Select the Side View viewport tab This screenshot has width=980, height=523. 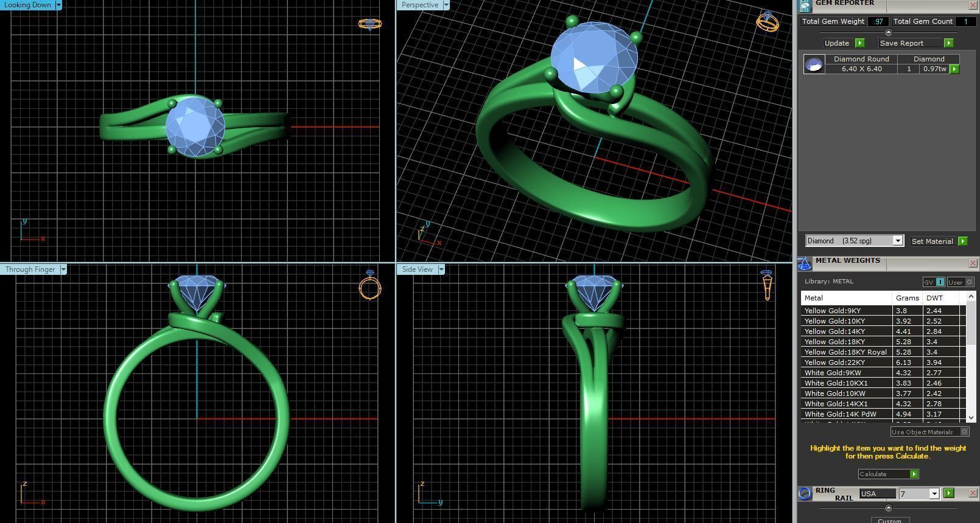point(418,269)
